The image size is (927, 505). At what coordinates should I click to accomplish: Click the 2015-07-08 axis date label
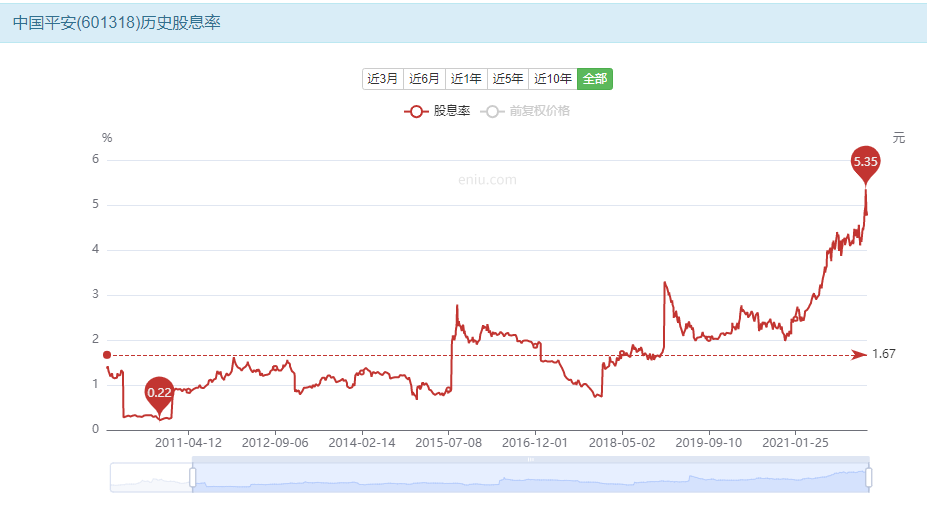coord(448,443)
